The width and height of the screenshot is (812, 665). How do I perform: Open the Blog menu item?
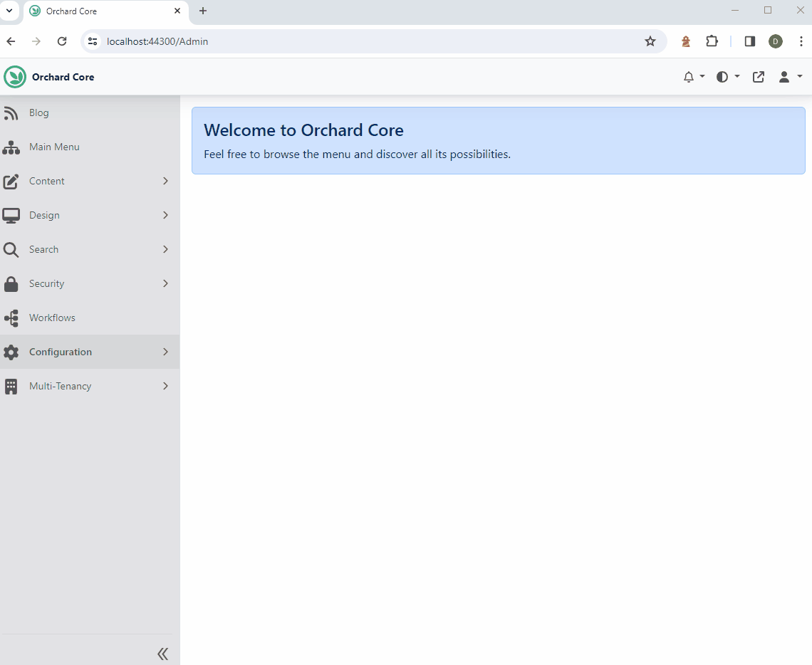pos(90,112)
